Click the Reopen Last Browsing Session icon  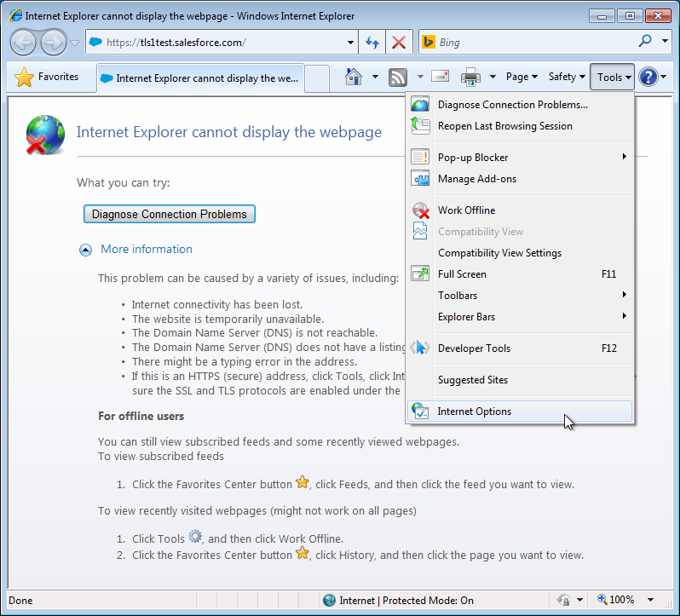click(x=420, y=126)
